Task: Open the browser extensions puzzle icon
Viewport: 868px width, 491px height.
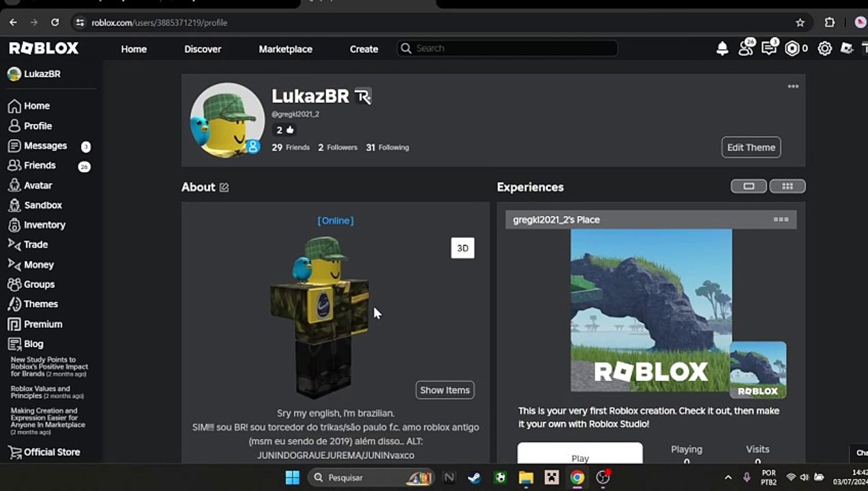Action: (830, 23)
